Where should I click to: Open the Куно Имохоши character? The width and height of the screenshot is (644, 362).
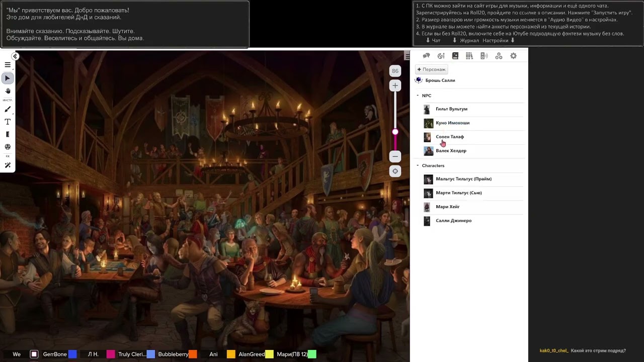[x=452, y=123]
